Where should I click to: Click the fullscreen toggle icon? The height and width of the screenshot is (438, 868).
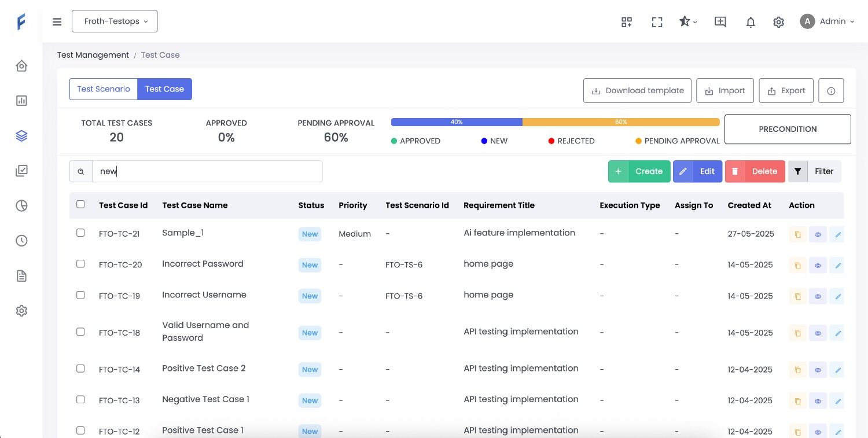coord(657,22)
